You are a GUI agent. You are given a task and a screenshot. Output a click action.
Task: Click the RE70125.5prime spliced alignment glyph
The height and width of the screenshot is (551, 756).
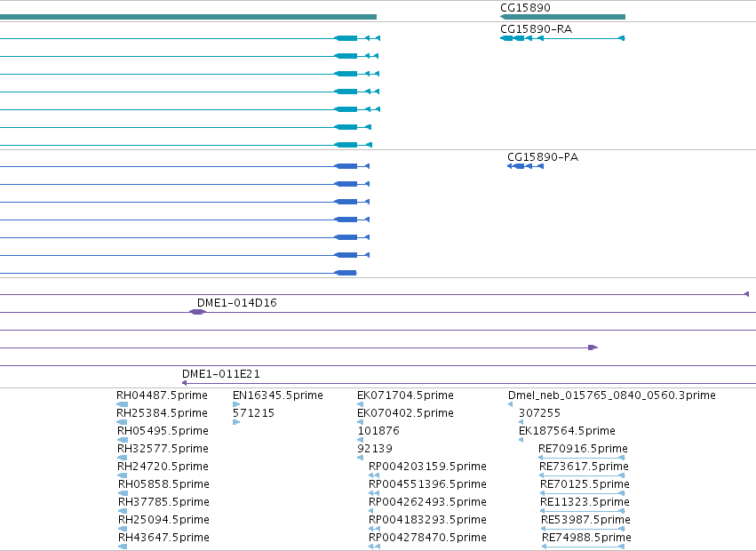[x=583, y=493]
